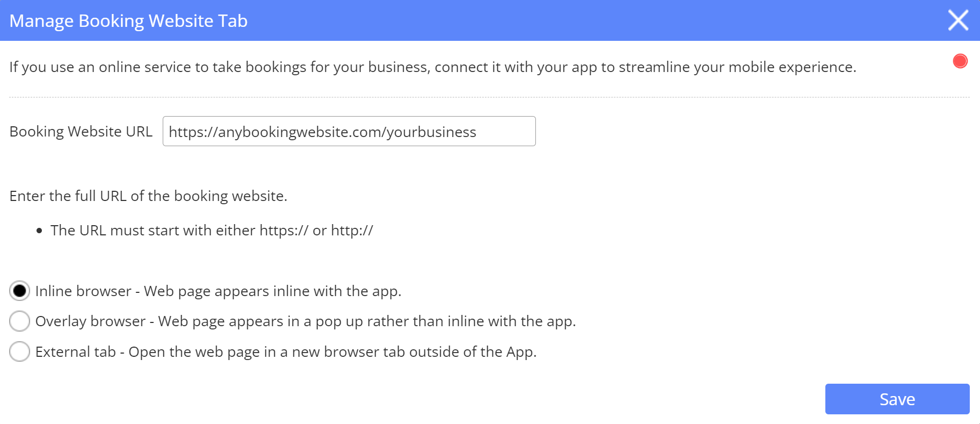
Task: Select the Overlay browser radio button
Action: (20, 321)
